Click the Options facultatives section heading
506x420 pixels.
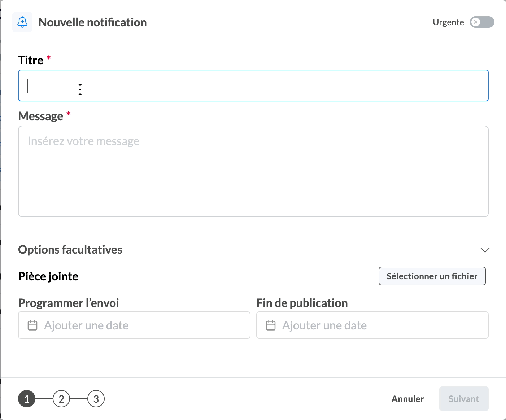[70, 250]
